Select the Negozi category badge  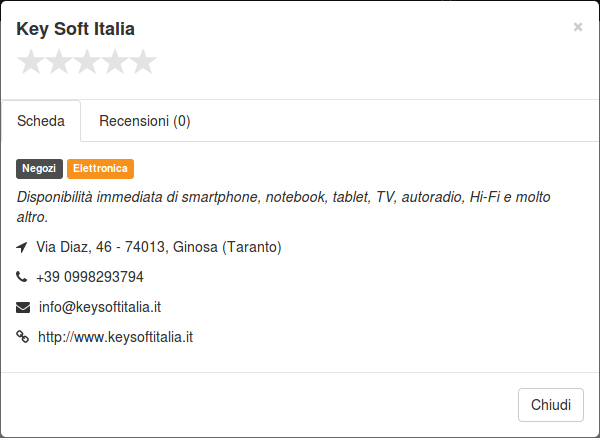(39, 169)
